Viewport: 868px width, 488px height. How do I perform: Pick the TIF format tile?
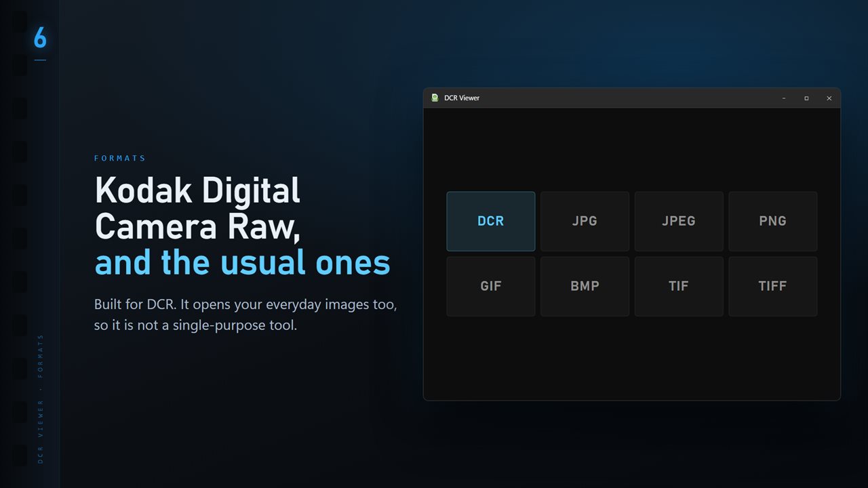(679, 286)
